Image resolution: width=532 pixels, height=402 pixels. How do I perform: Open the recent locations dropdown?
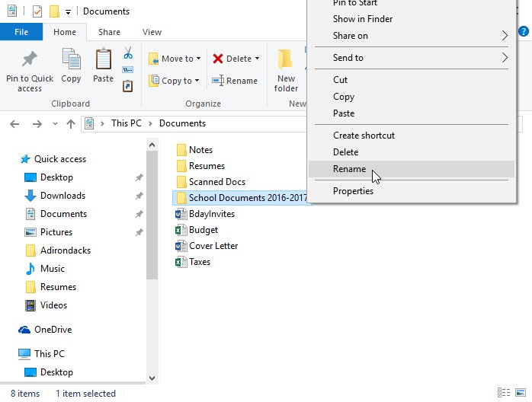coord(55,124)
